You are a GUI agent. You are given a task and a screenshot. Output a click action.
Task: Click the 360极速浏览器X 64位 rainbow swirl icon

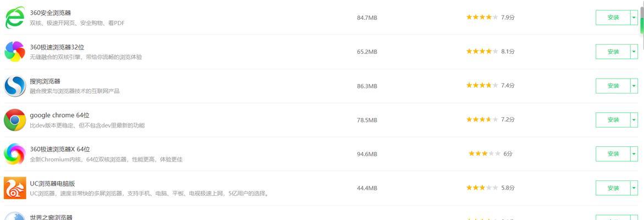(x=15, y=154)
